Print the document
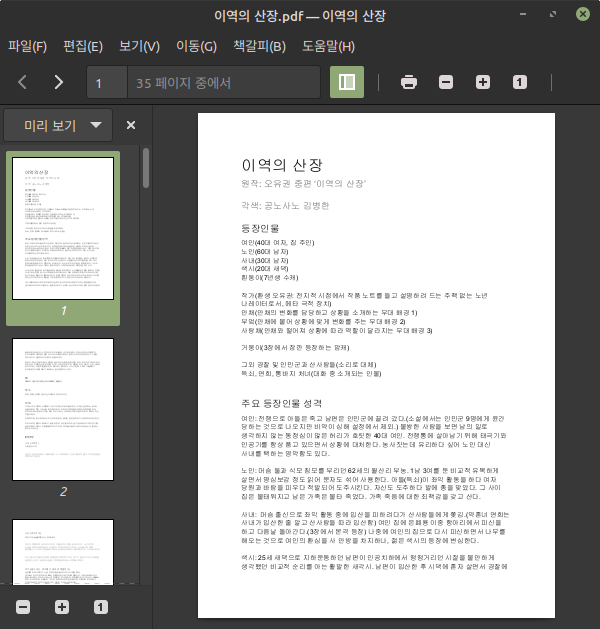The width and height of the screenshot is (600, 629). click(409, 82)
